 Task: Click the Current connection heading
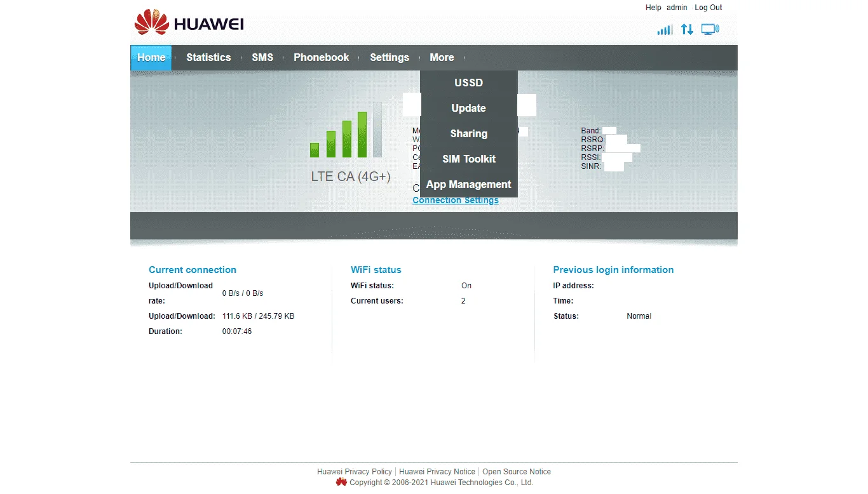click(193, 270)
